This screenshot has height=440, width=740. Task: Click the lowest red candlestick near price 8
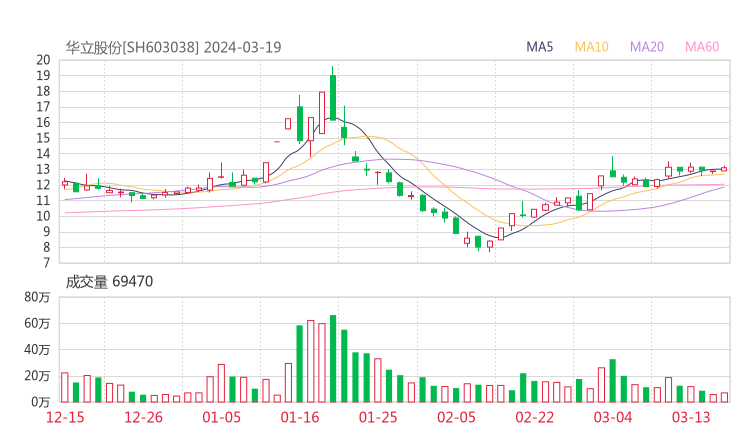point(490,245)
